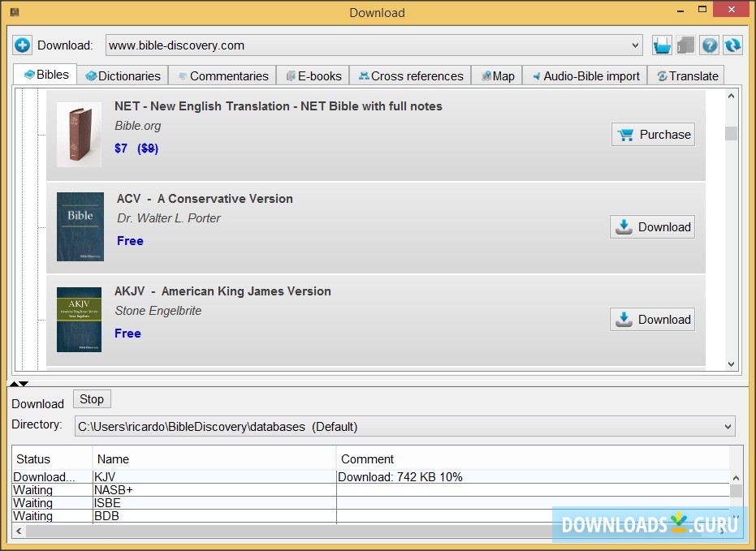Click the Waiting status of BDB
Image resolution: width=756 pixels, height=551 pixels.
(x=32, y=516)
